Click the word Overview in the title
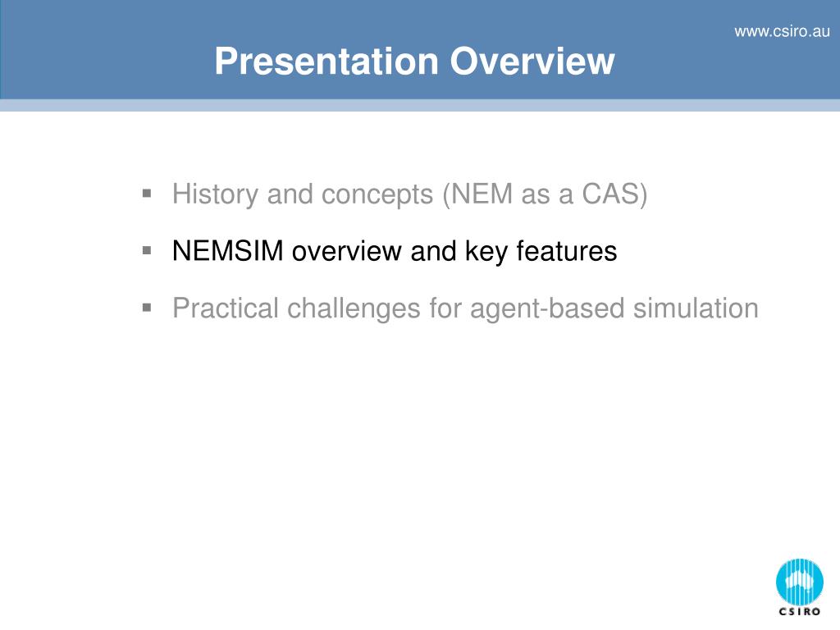 point(532,61)
